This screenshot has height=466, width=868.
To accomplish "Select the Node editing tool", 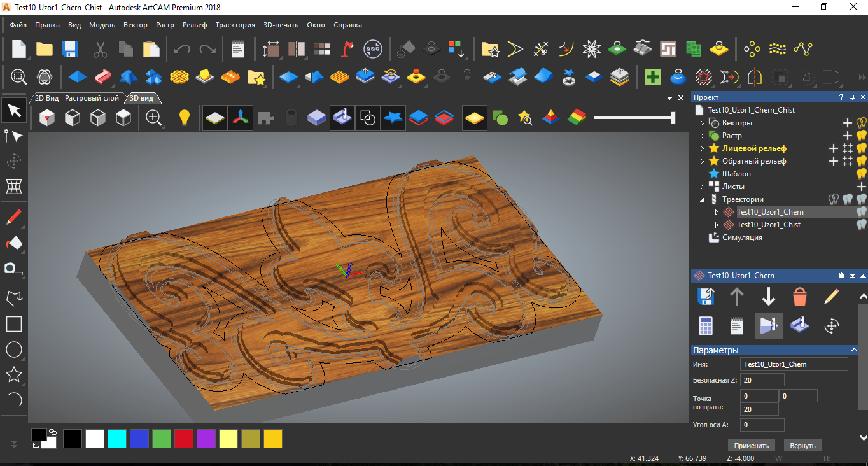I will (13, 136).
